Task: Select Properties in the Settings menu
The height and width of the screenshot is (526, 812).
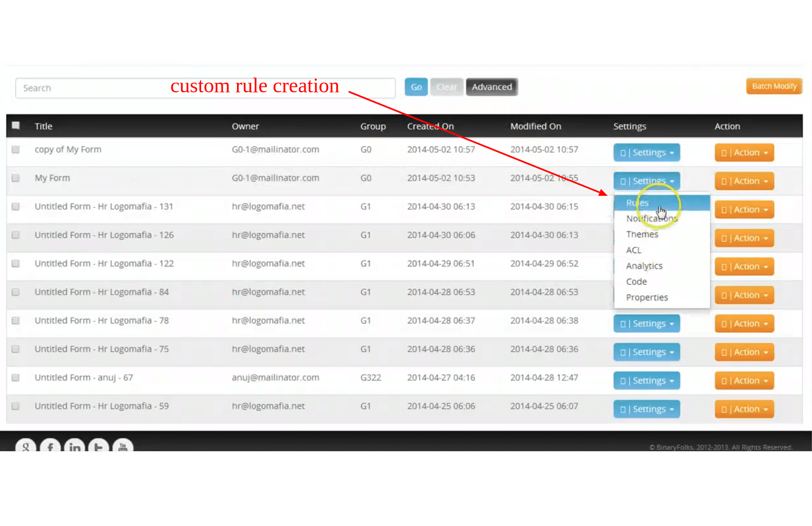Action: click(647, 297)
